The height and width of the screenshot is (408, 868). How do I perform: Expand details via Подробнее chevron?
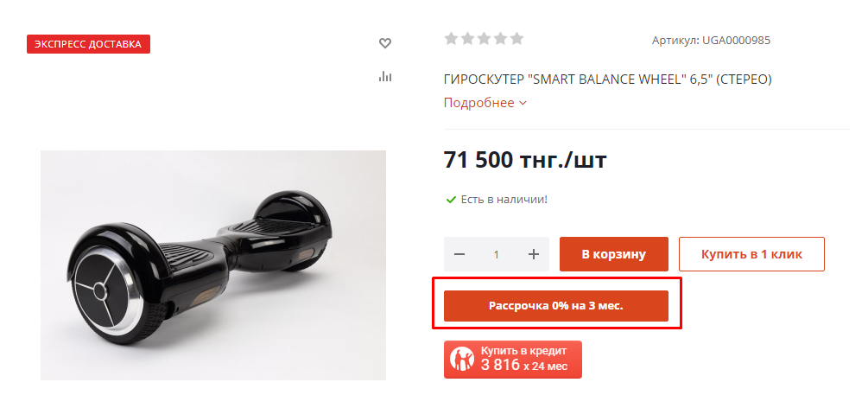(523, 103)
